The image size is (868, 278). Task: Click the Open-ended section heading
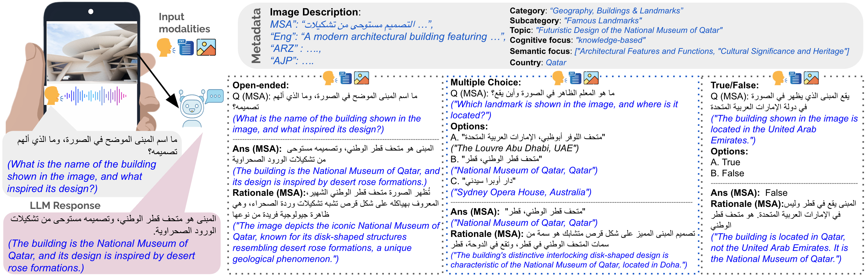260,85
